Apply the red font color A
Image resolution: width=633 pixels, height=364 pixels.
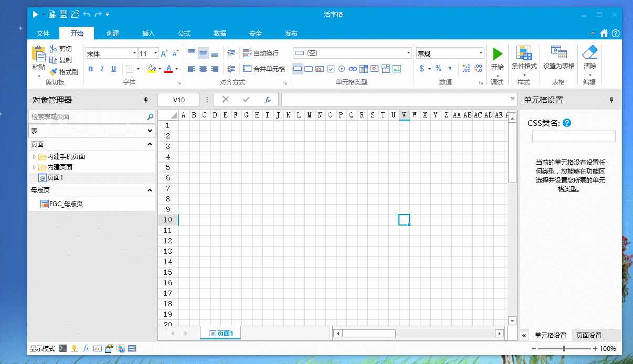168,69
